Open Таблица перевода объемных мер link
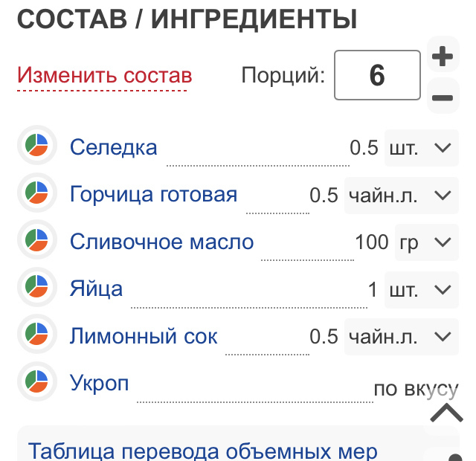The image size is (476, 461). coord(203,451)
